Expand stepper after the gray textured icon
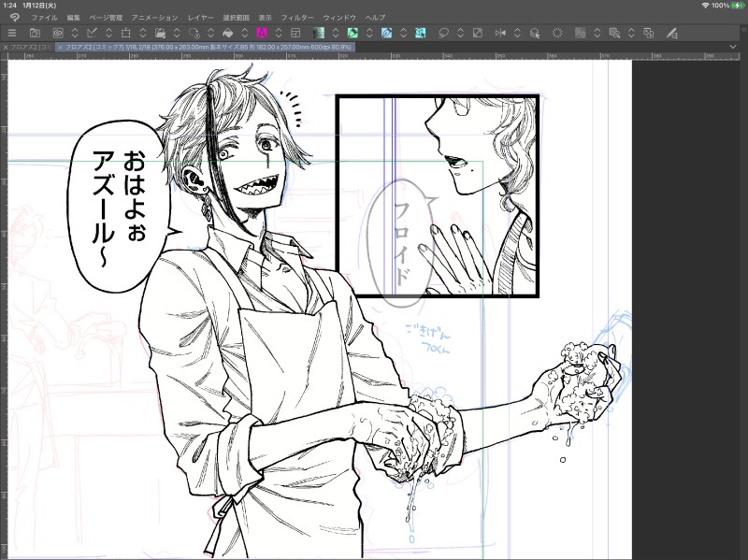The image size is (748, 560). [x=597, y=33]
